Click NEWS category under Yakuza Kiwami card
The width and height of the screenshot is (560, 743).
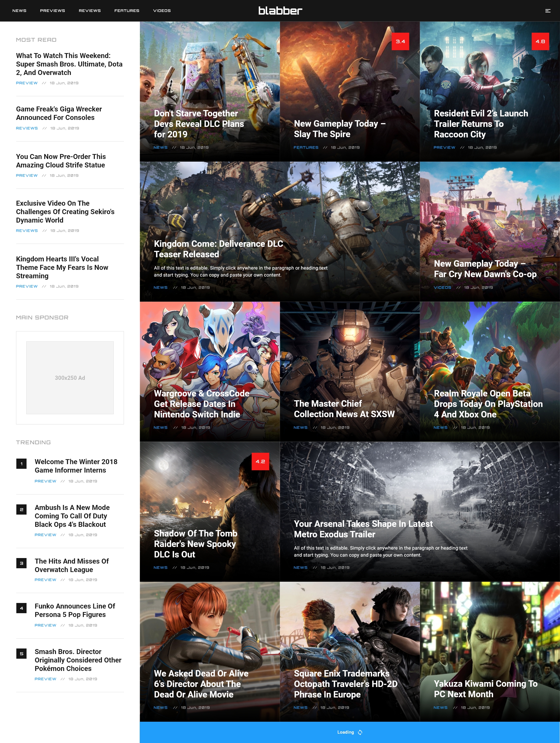coord(440,708)
